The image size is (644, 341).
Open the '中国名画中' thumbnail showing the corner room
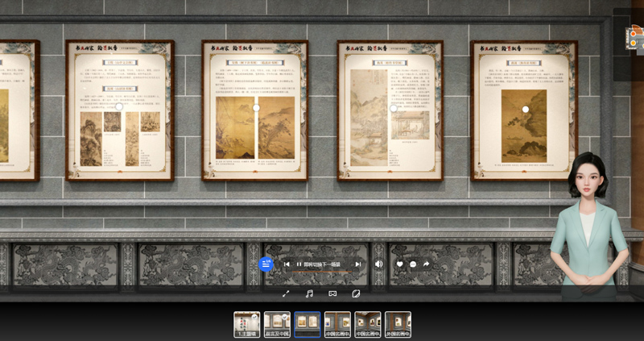368,325
